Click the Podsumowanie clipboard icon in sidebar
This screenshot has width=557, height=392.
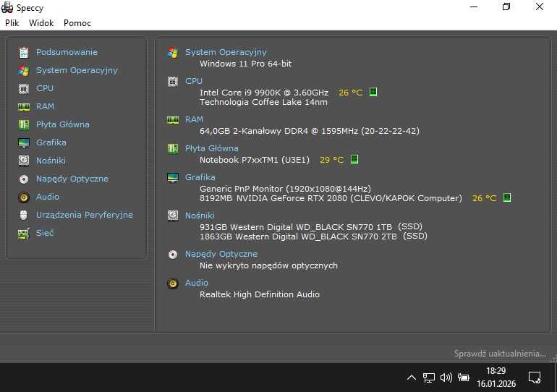pyautogui.click(x=24, y=53)
